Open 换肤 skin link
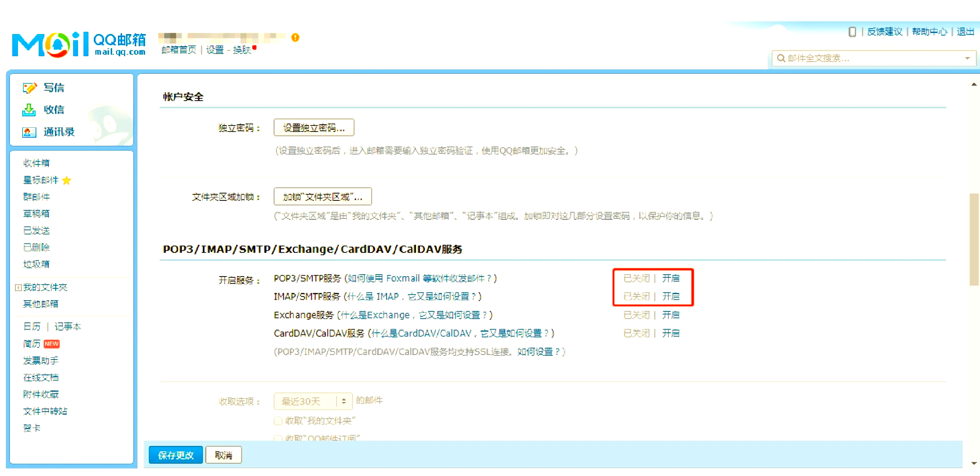Screen dimensions: 980x476 [242, 50]
